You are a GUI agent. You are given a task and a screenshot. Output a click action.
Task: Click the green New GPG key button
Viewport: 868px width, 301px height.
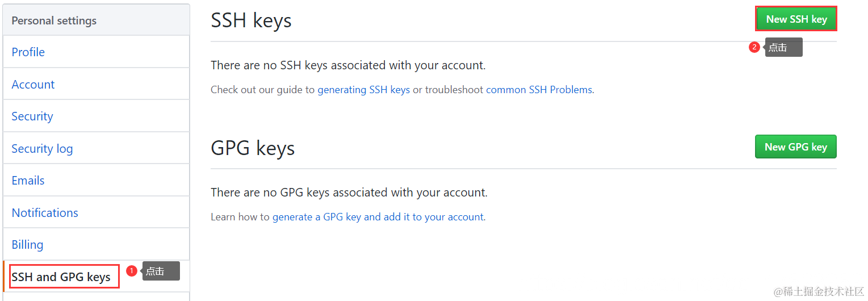coord(795,147)
